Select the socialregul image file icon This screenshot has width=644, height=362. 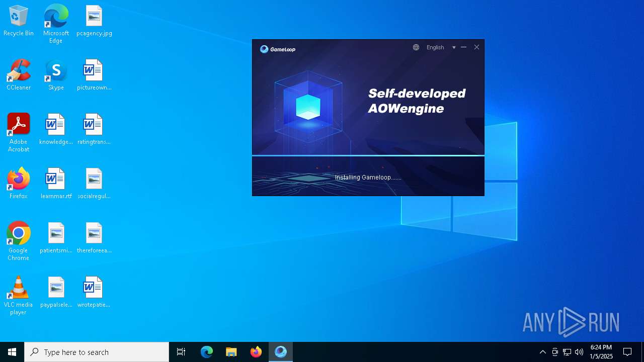pyautogui.click(x=94, y=184)
